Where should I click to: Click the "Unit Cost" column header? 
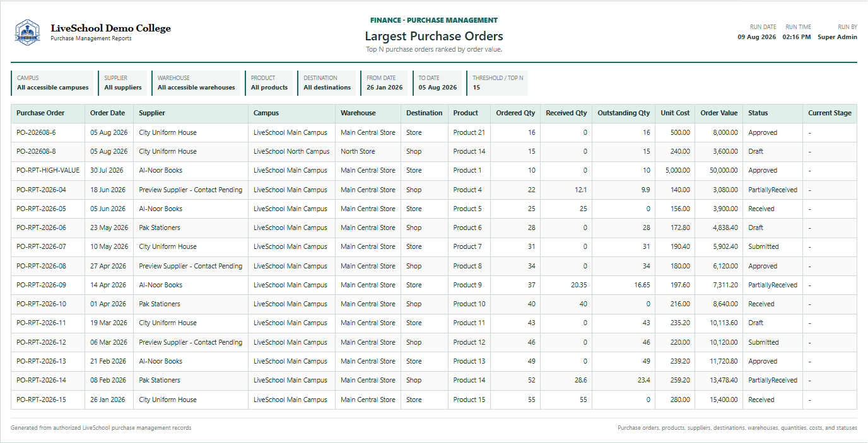point(675,113)
